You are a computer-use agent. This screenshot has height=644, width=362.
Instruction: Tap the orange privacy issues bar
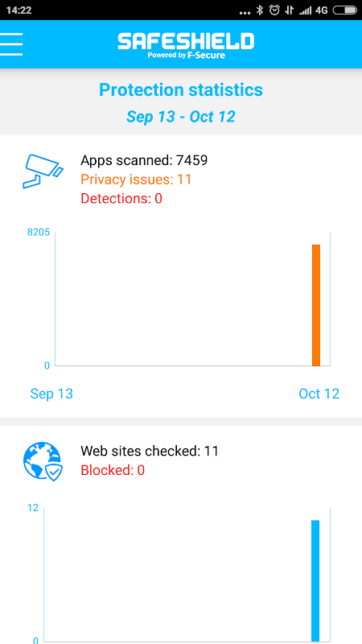(x=316, y=305)
